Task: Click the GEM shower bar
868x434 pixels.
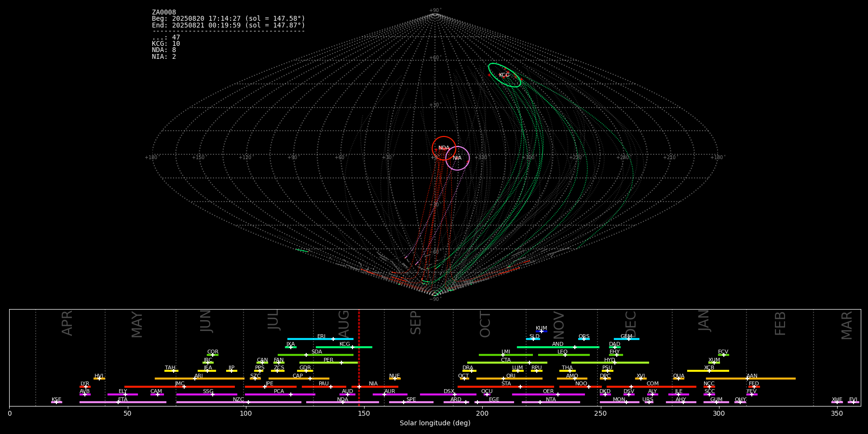Action: 626,339
